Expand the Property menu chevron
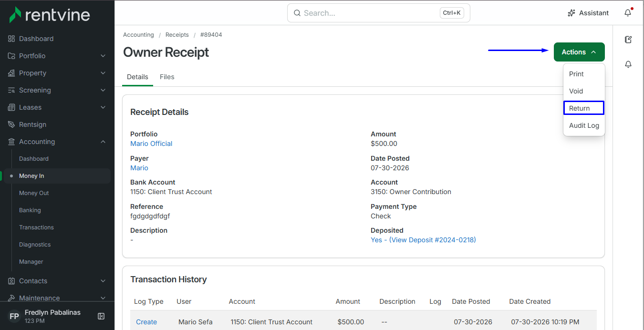 coord(103,73)
